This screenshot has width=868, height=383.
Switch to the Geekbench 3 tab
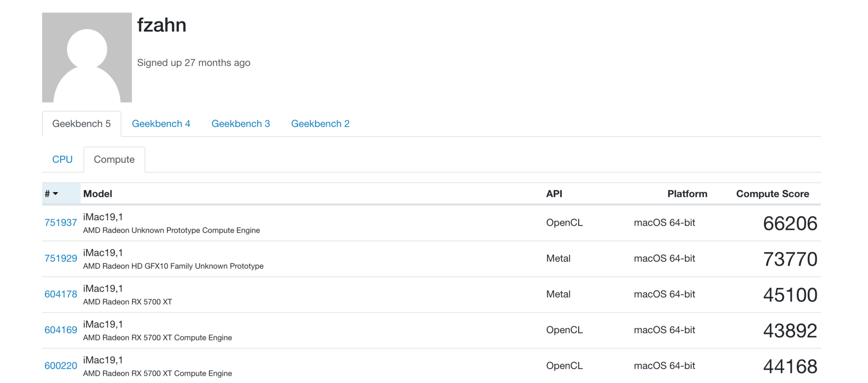241,124
